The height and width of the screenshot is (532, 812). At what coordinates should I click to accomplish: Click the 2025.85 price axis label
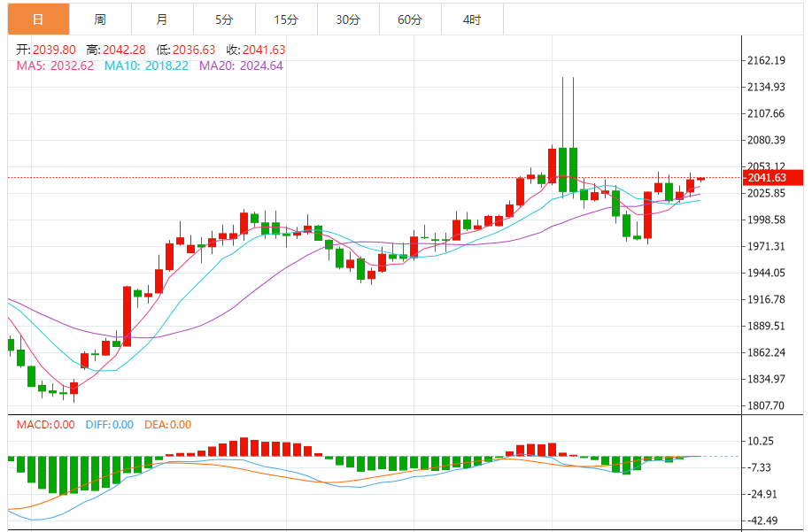coord(767,193)
